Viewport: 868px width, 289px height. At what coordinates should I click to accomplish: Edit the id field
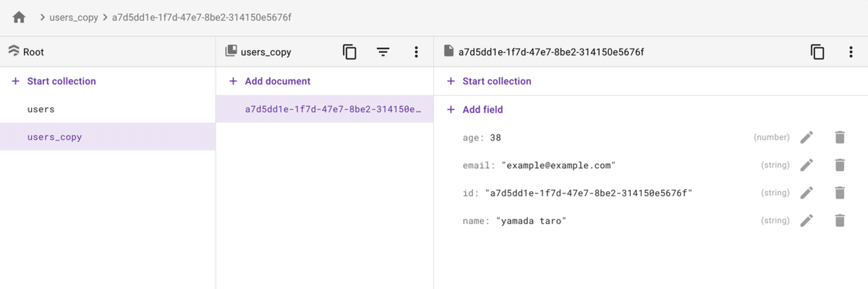(807, 193)
